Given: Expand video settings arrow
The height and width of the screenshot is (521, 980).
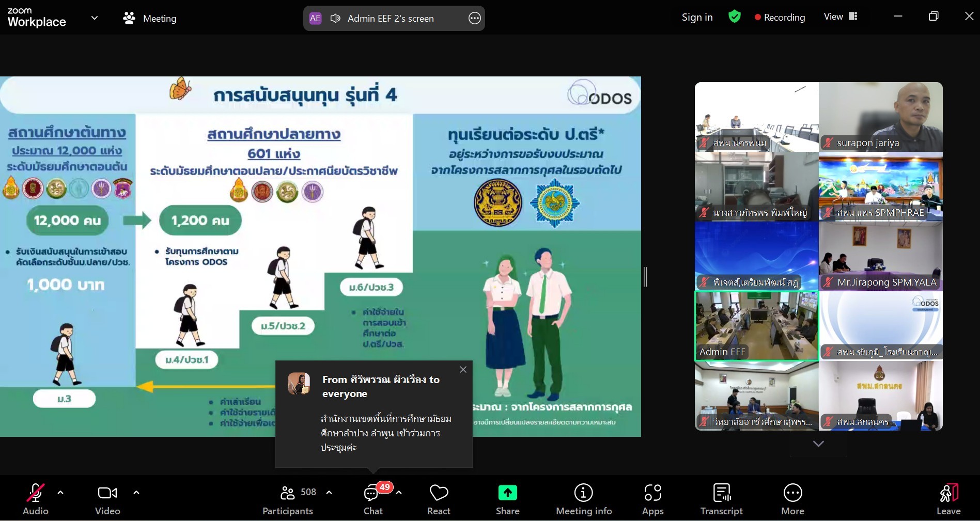Looking at the screenshot, I should point(136,493).
